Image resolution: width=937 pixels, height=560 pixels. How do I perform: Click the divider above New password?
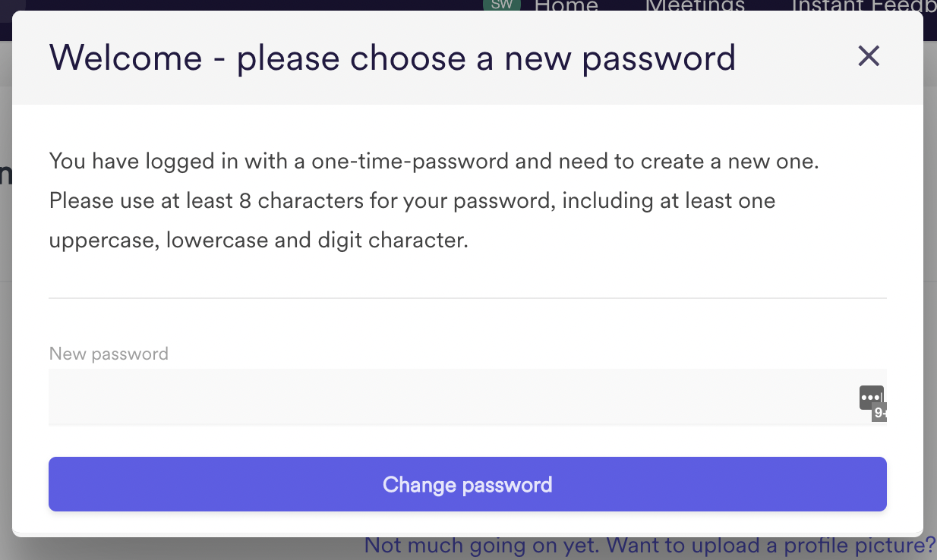(x=468, y=298)
